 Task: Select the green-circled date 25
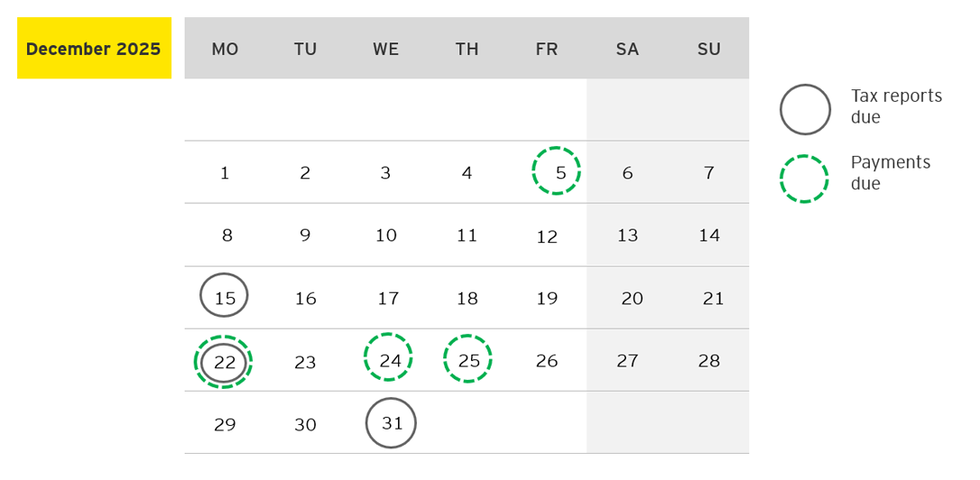[468, 359]
